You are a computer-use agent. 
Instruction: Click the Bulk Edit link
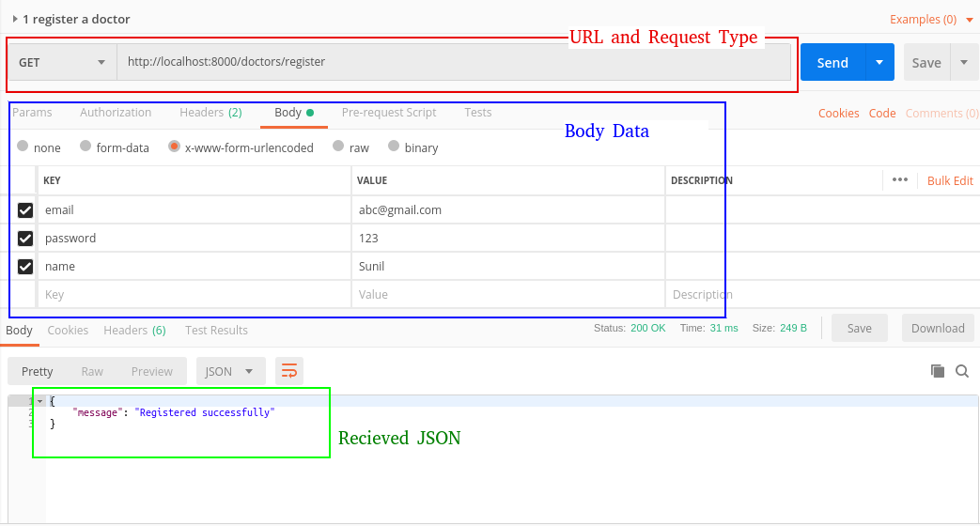(x=950, y=180)
